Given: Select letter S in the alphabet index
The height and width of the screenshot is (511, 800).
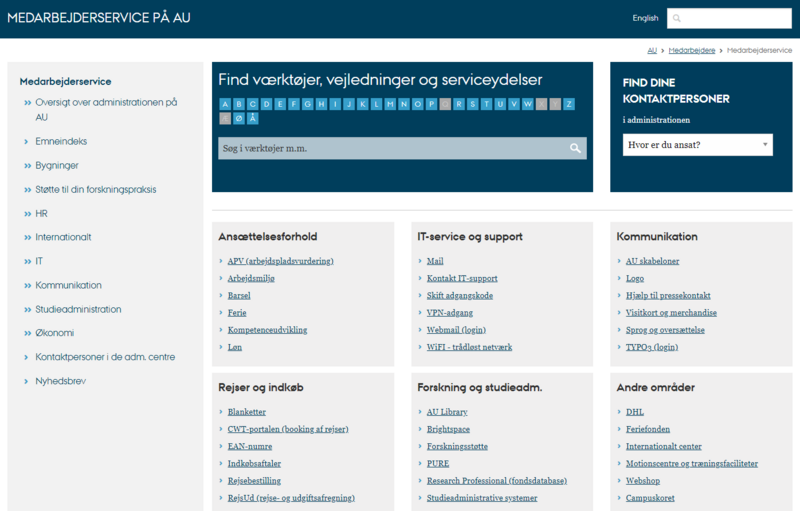Looking at the screenshot, I should (x=473, y=105).
